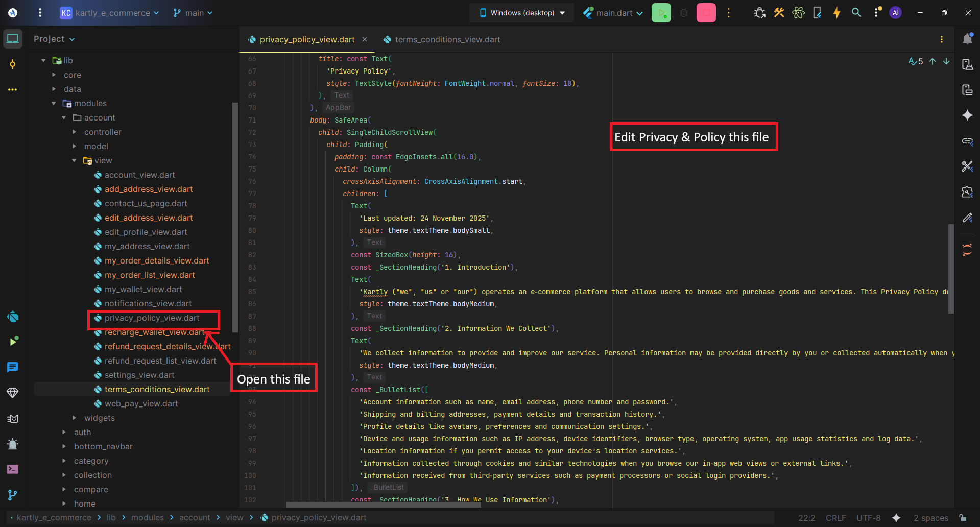The image size is (980, 527).
Task: Switch to terms_conditions_view.dart tab
Action: coord(447,40)
